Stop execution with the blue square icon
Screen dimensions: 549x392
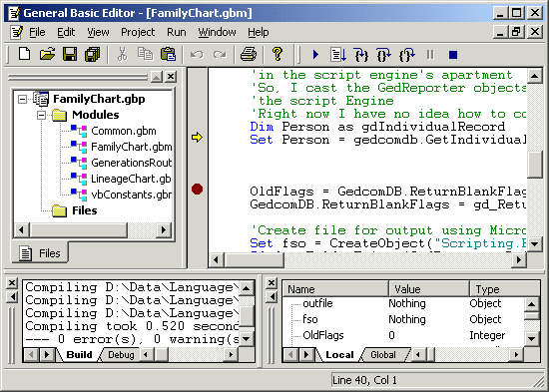coord(453,55)
